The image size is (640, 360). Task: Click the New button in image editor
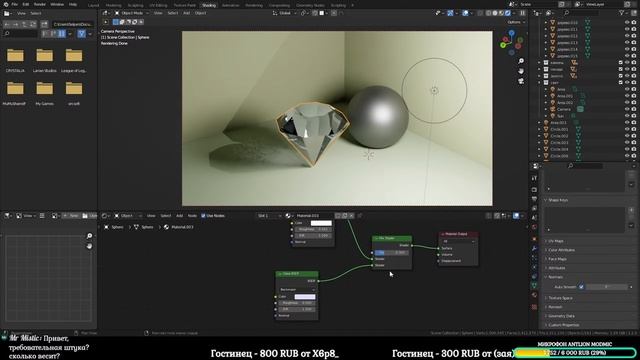pos(71,216)
